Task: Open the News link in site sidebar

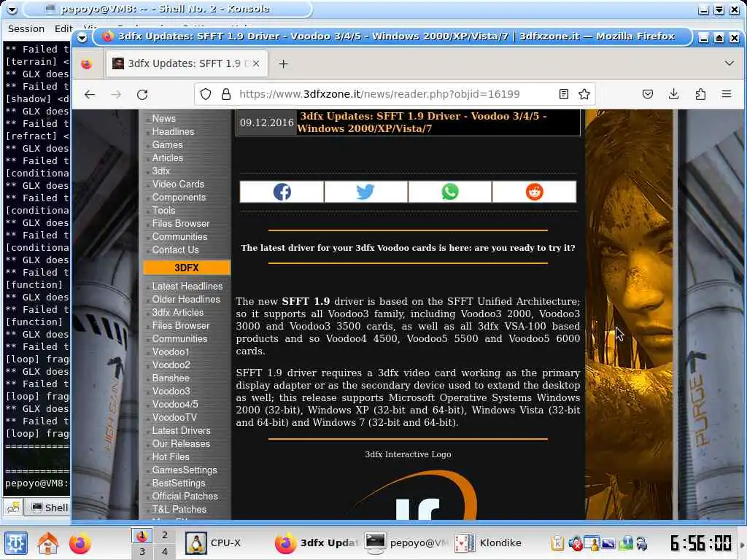Action: tap(164, 119)
